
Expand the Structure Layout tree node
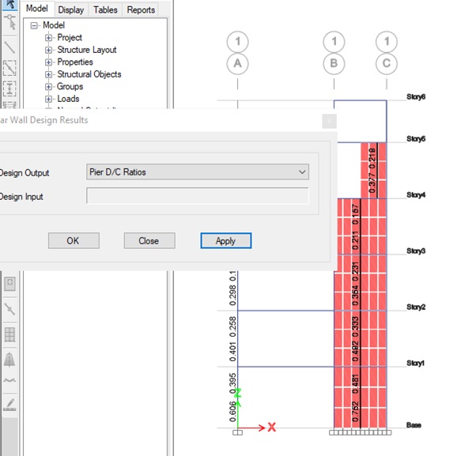49,50
